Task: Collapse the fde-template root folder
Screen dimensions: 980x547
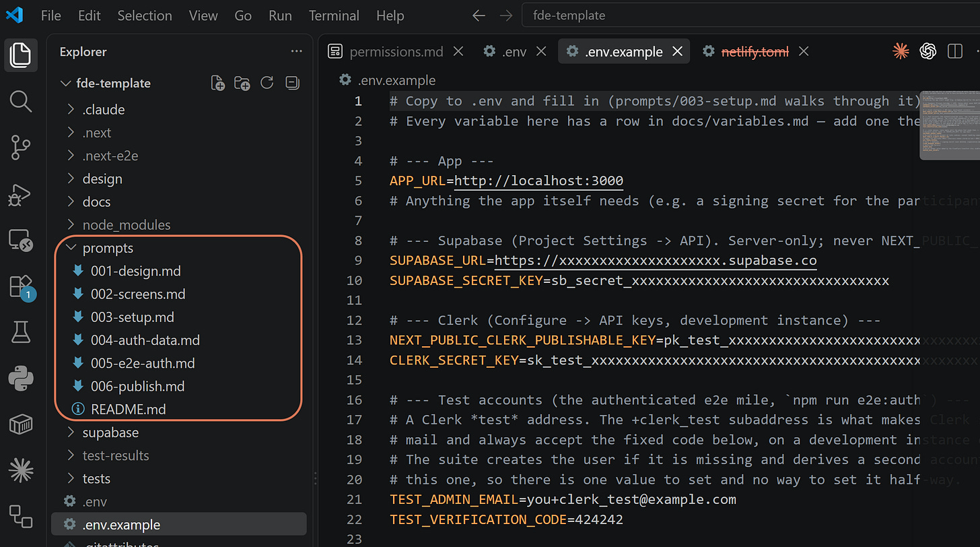Action: pos(65,84)
